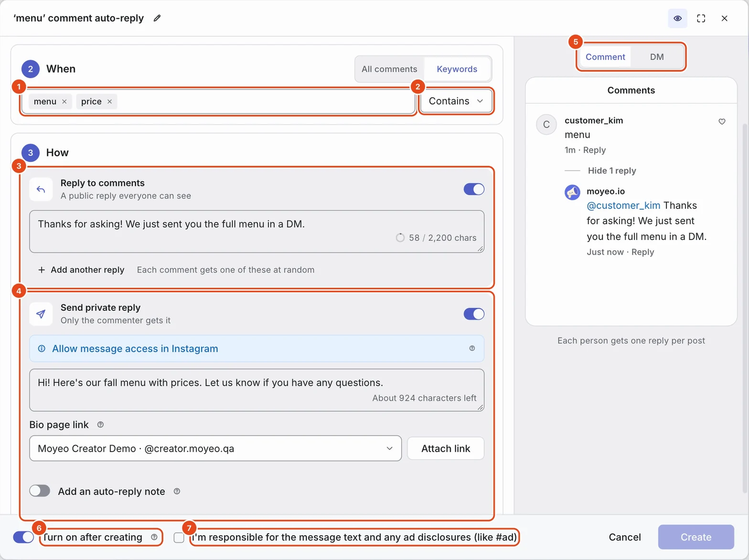Toggle the preview eye icon
The height and width of the screenshot is (560, 749).
point(677,18)
